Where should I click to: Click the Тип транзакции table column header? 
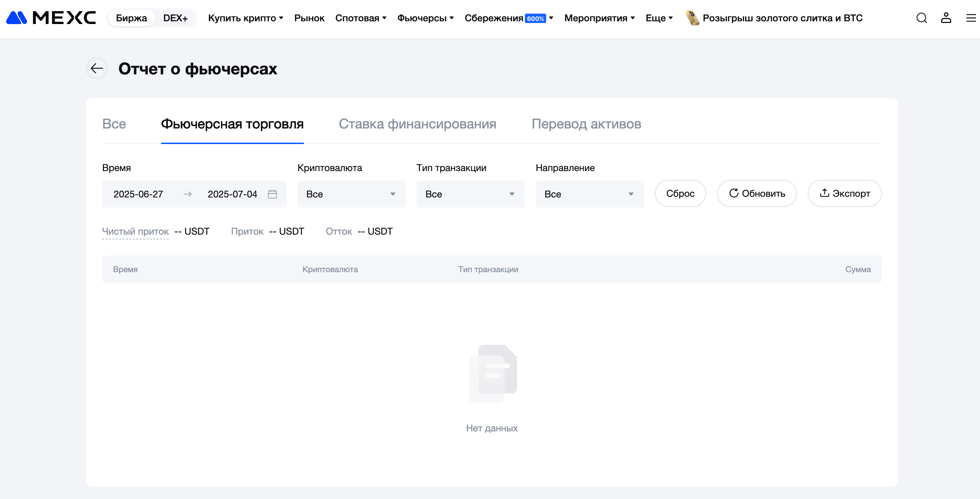[x=488, y=269]
